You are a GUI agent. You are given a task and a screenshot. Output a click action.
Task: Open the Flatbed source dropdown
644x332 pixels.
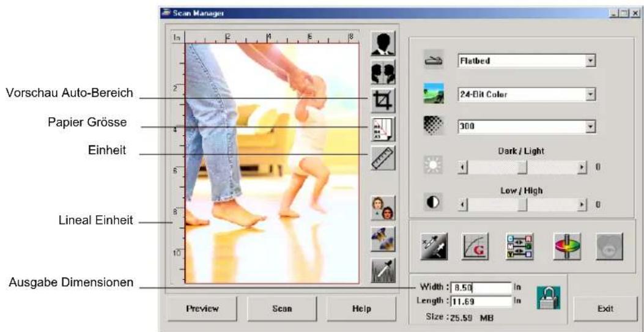(x=526, y=61)
